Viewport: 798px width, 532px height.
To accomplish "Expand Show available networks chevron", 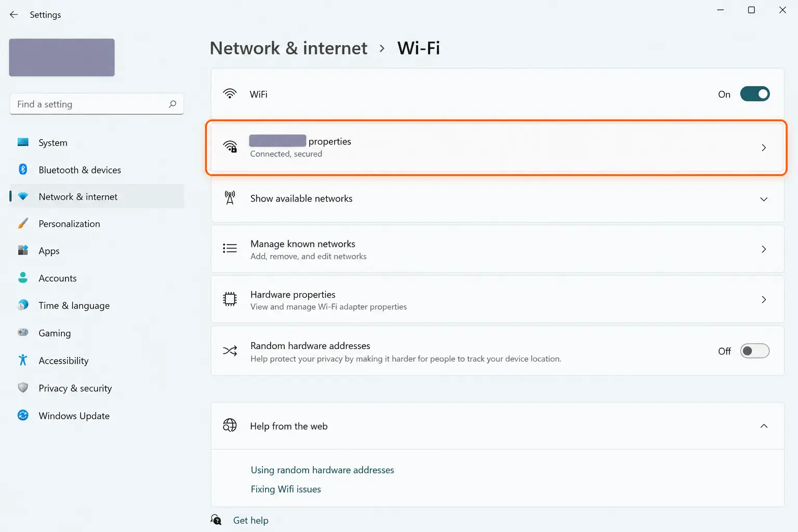I will (764, 199).
